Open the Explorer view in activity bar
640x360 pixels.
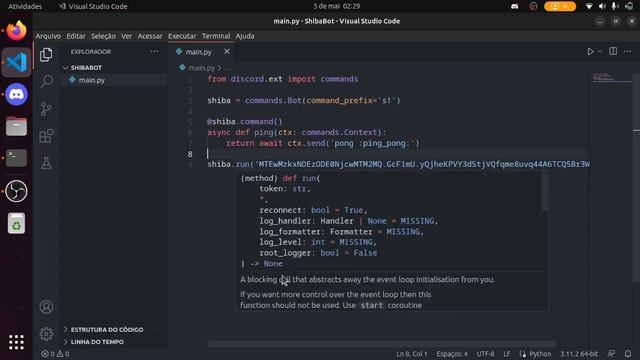[x=46, y=54]
